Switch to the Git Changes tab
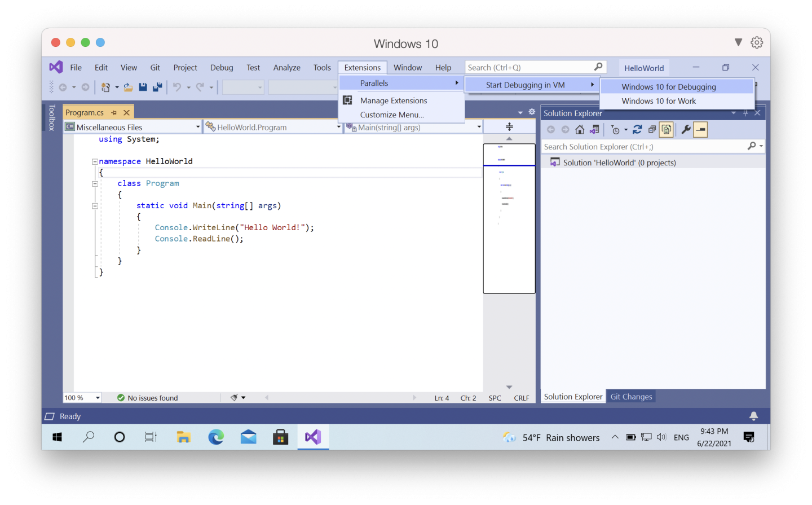The height and width of the screenshot is (505, 812). point(631,397)
